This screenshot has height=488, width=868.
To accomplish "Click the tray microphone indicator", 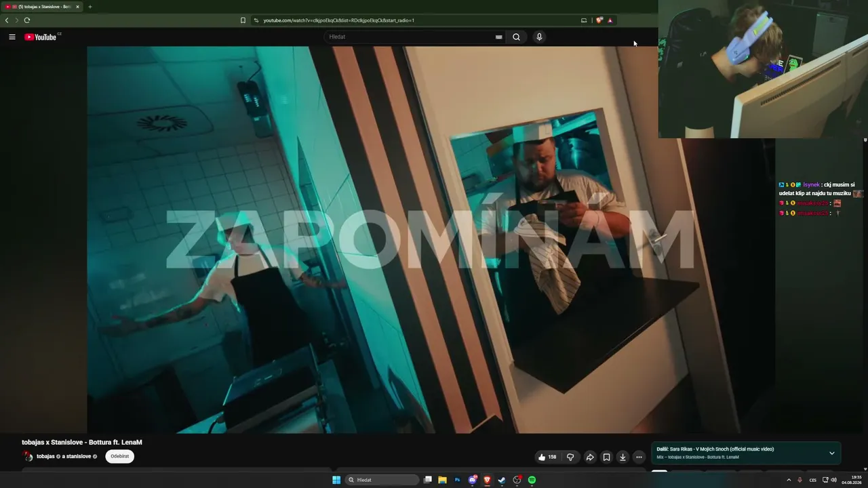I will (x=800, y=480).
